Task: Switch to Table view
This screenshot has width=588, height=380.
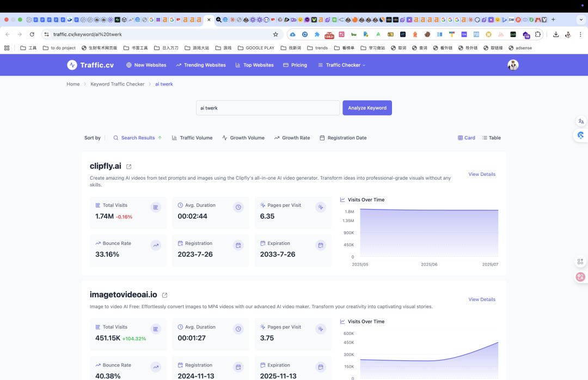Action: click(x=491, y=138)
